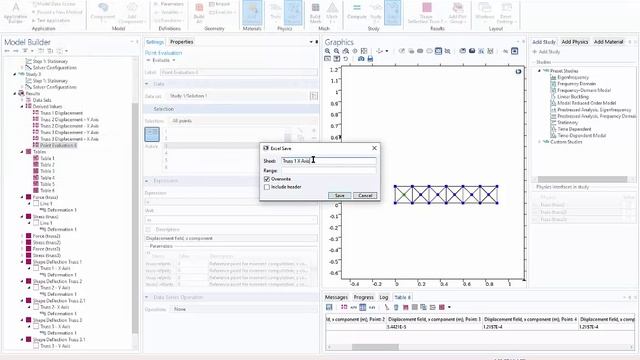
Task: Toggle Truss 3 - X Axis plot checkbox
Action: point(36,327)
